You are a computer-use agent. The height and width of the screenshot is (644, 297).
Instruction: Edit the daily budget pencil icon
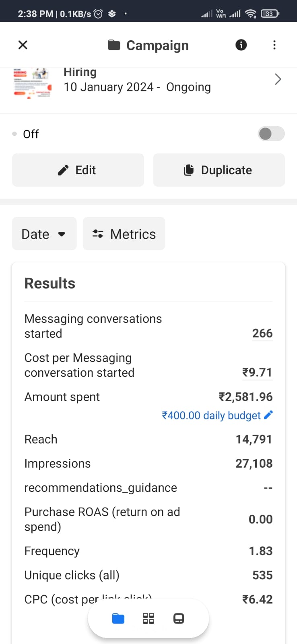pyautogui.click(x=269, y=415)
